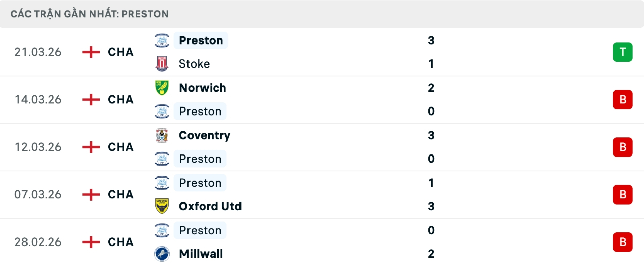The image size is (644, 266).
Task: Open the Millwall team link
Action: (x=201, y=254)
